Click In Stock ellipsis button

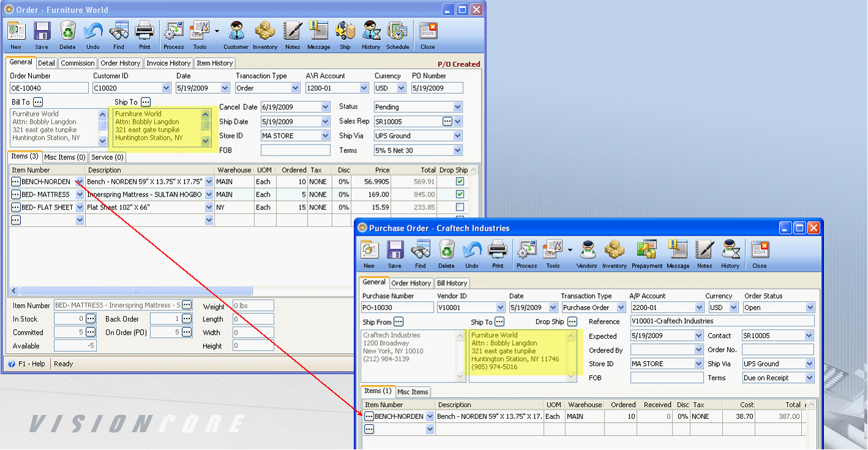coord(91,318)
